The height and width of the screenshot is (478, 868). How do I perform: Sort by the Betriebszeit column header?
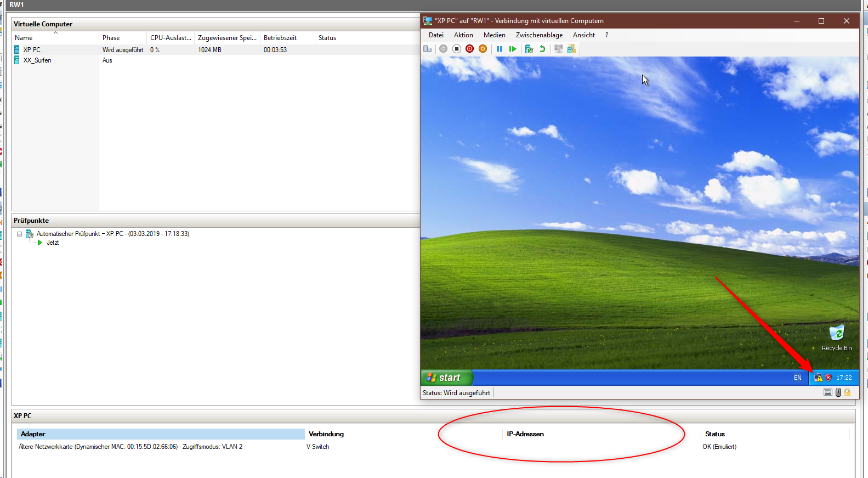pyautogui.click(x=287, y=38)
